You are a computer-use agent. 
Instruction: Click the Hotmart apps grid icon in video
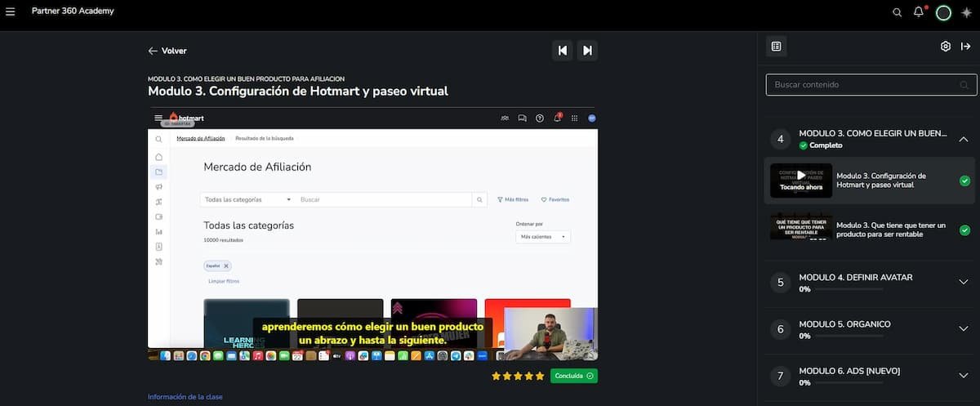(575, 118)
